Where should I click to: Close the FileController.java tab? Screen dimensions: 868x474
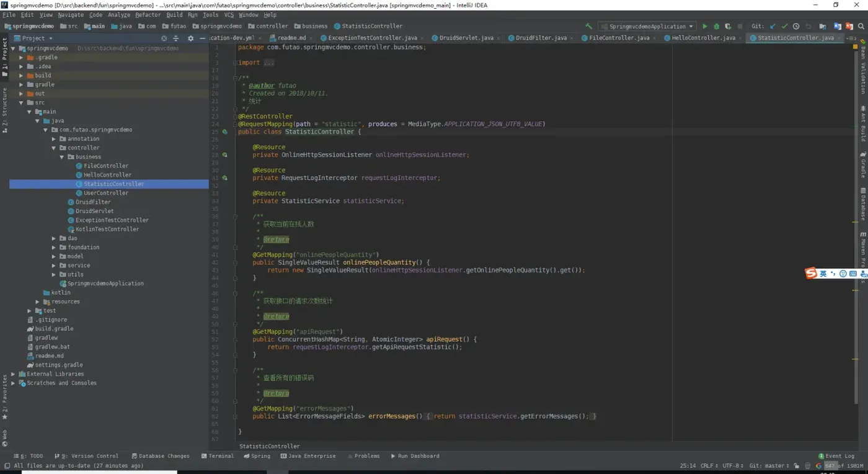click(x=655, y=38)
